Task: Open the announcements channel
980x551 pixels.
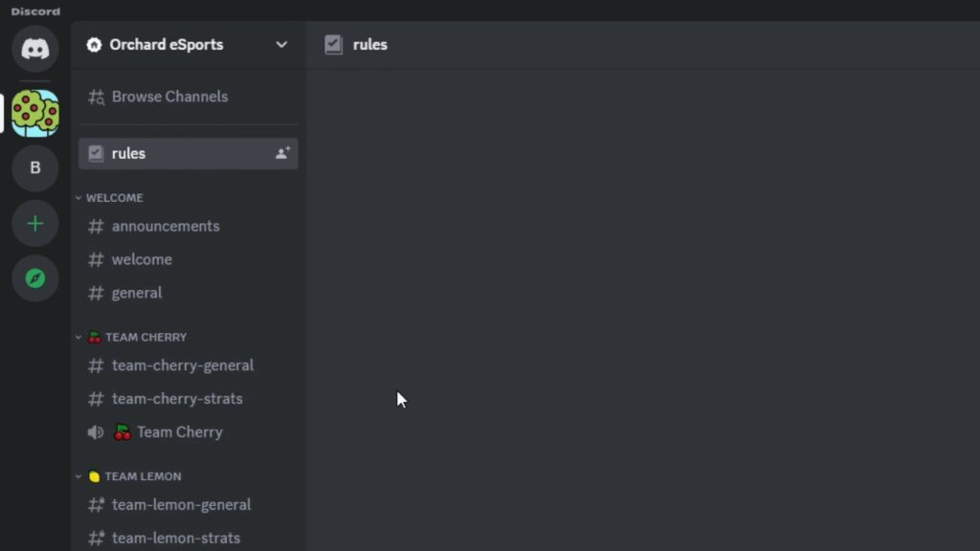Action: pyautogui.click(x=166, y=227)
